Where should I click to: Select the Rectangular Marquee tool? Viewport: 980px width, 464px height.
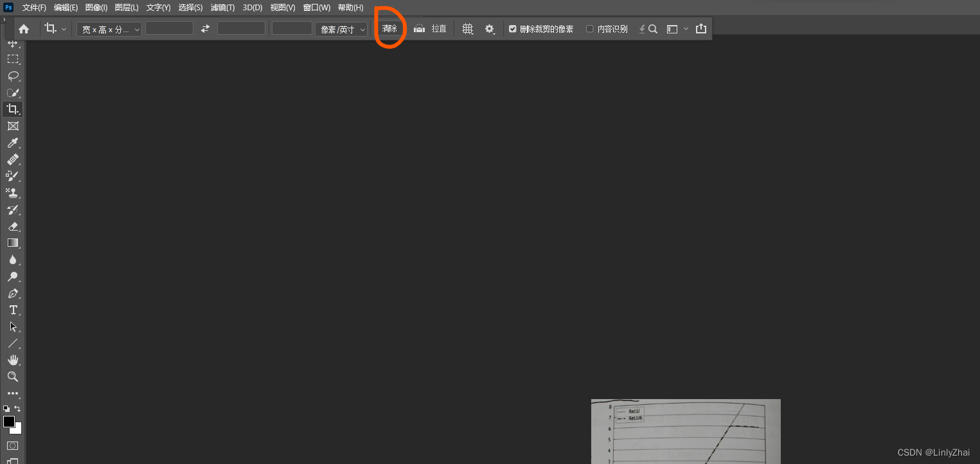tap(13, 59)
